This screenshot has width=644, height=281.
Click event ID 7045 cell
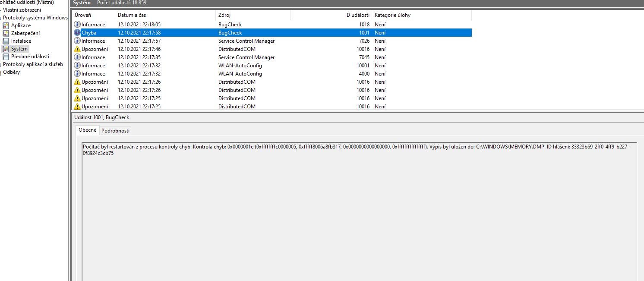click(364, 57)
